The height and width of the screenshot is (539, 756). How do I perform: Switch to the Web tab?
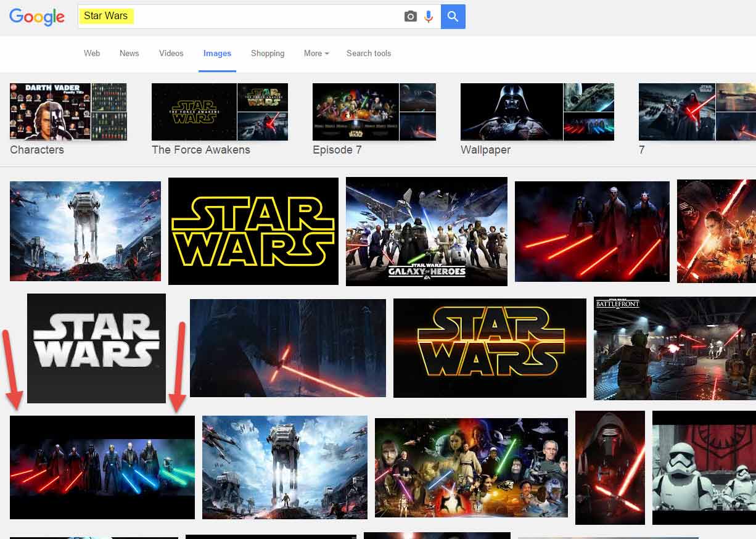click(92, 54)
